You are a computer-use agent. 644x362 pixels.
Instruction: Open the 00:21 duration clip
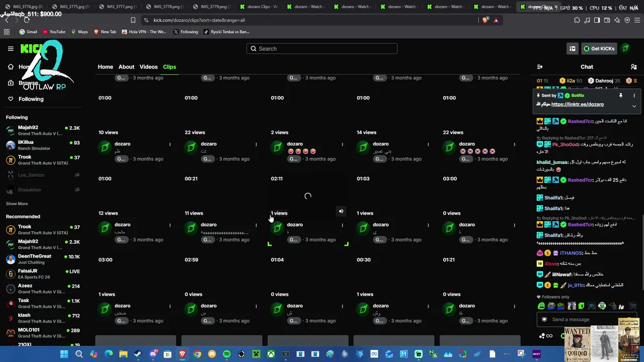pos(222,196)
